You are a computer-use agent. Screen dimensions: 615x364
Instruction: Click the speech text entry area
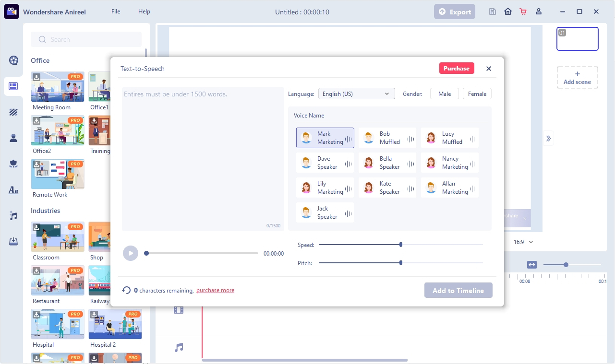(x=202, y=159)
